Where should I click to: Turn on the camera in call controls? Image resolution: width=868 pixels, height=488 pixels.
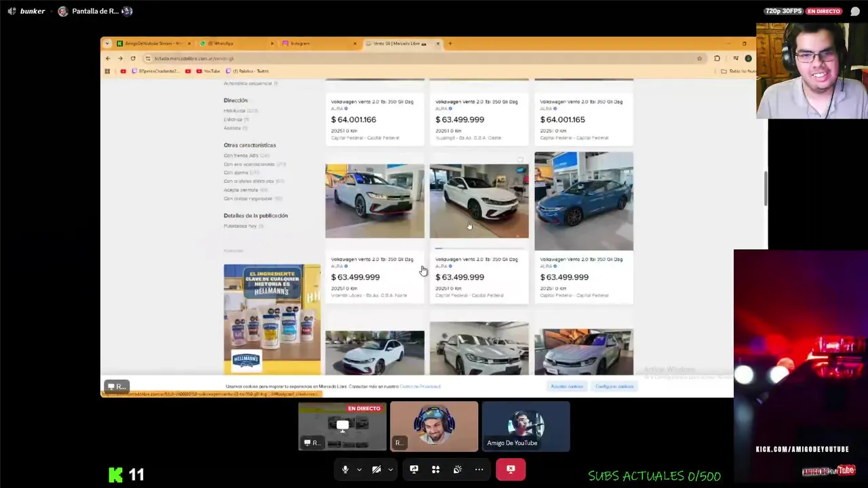(376, 469)
